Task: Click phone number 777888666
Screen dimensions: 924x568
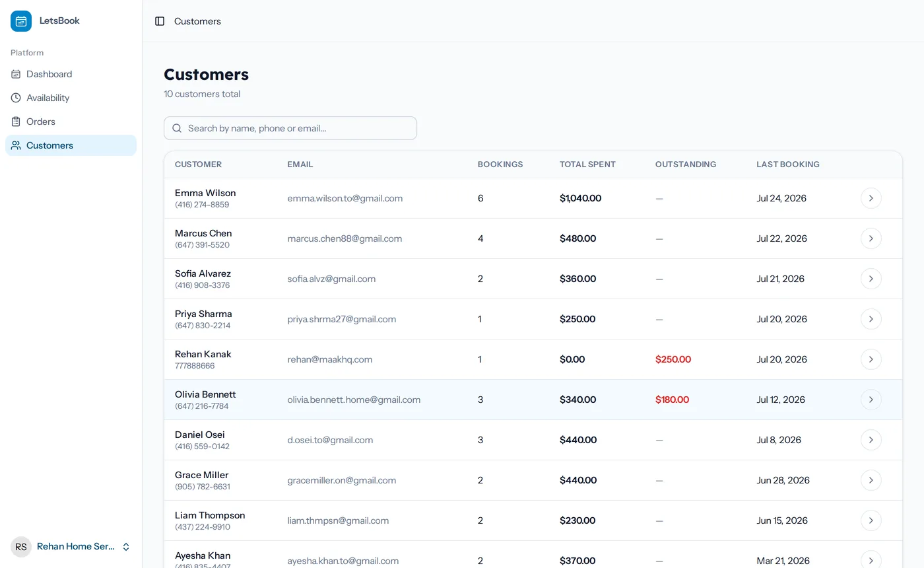Action: [195, 366]
